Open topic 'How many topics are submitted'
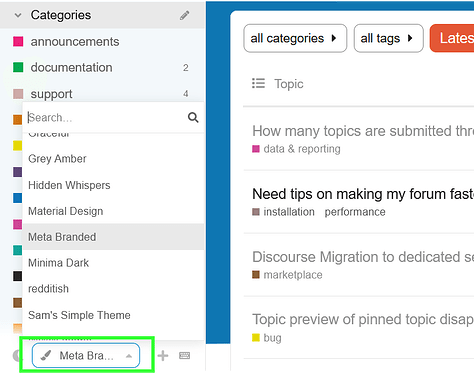Screen dimensions: 474x374 click(363, 131)
